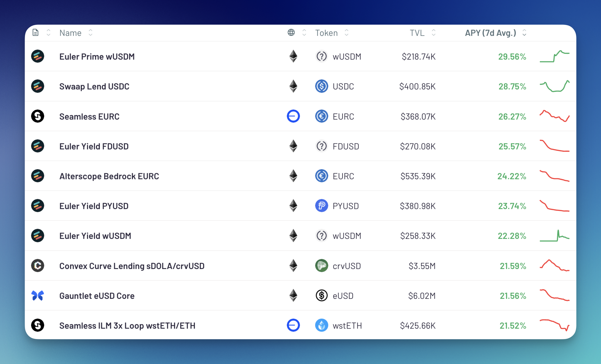Viewport: 601px width, 364px height.
Task: Click Ethereum icon in Convex Curve Lending row
Action: pos(293,266)
